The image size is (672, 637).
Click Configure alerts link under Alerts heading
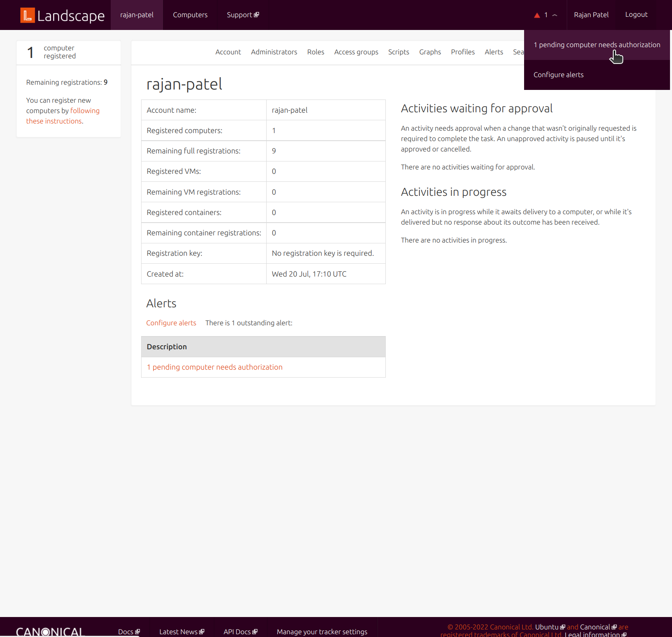point(171,323)
